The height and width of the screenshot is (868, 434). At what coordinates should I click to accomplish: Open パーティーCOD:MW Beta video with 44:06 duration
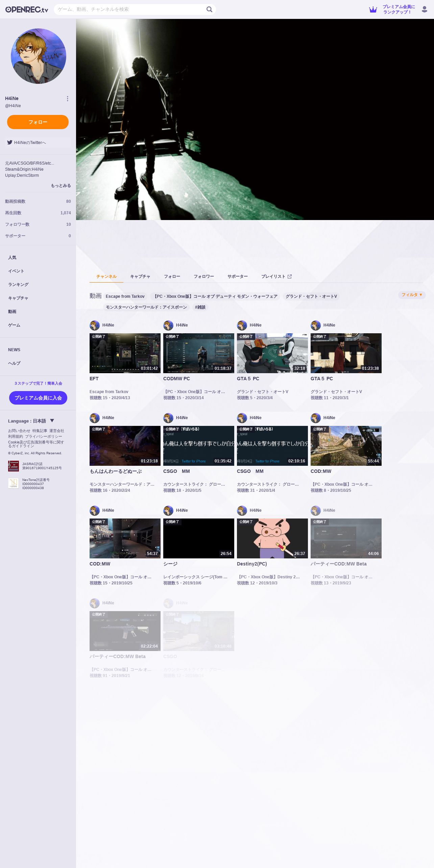346,538
